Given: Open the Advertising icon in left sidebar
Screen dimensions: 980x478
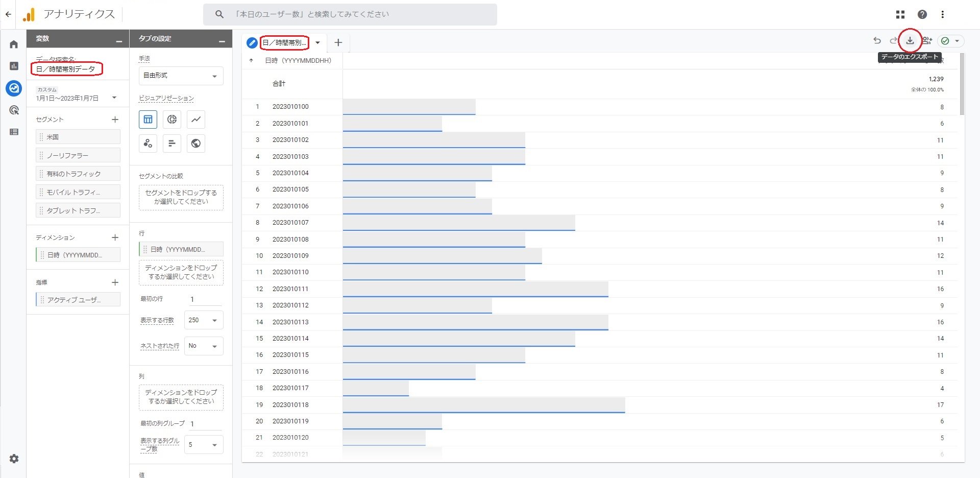Looking at the screenshot, I should [x=14, y=110].
